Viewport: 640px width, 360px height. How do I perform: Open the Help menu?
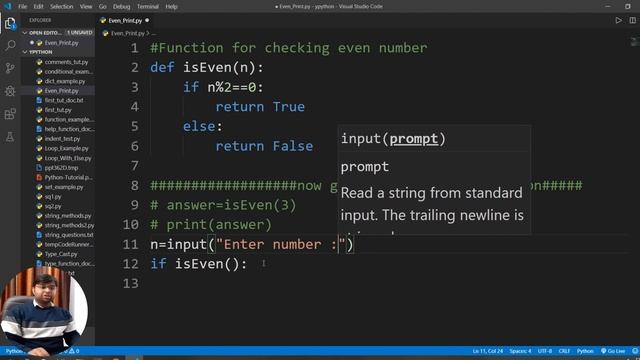click(x=171, y=7)
